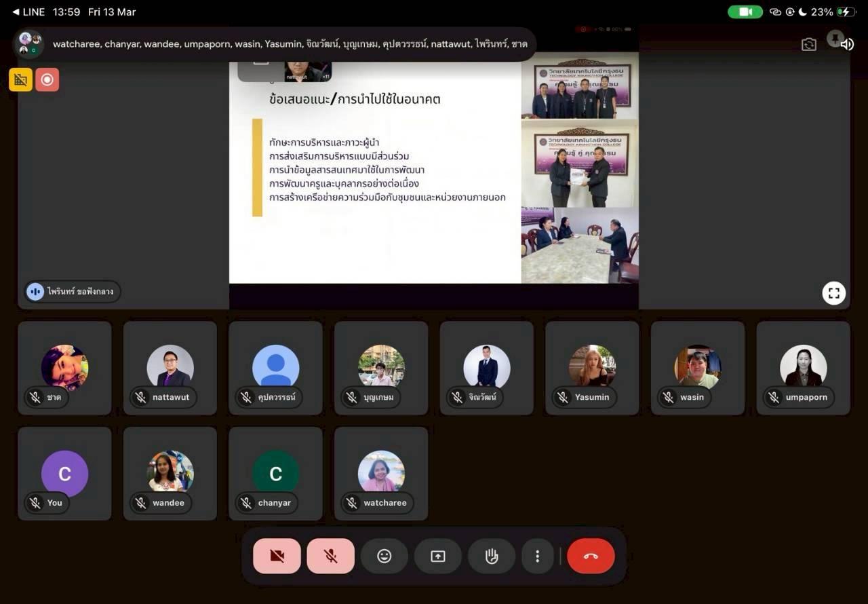Click the muted mic icon on umpaporn
The image size is (868, 604).
tap(774, 398)
